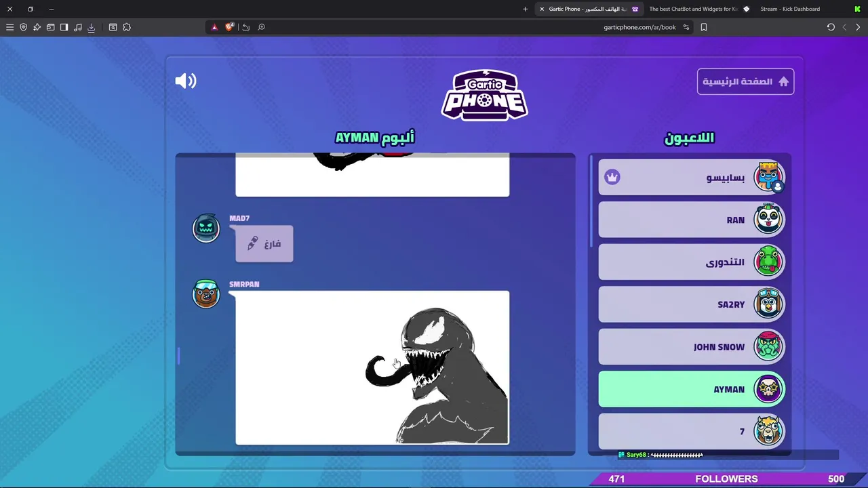Screen dimensions: 868x488
Task: Click player 7's llama avatar
Action: click(768, 431)
